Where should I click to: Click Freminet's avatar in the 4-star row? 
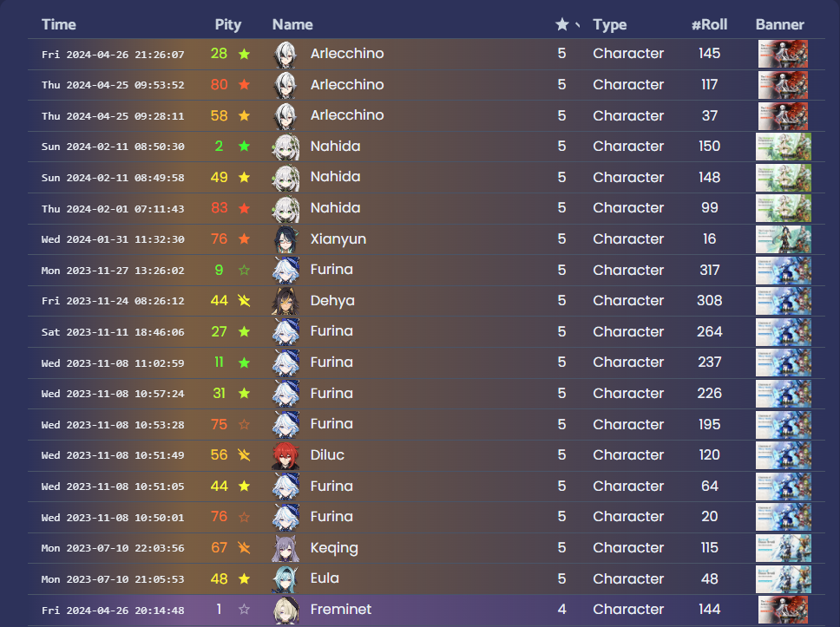[x=285, y=610]
